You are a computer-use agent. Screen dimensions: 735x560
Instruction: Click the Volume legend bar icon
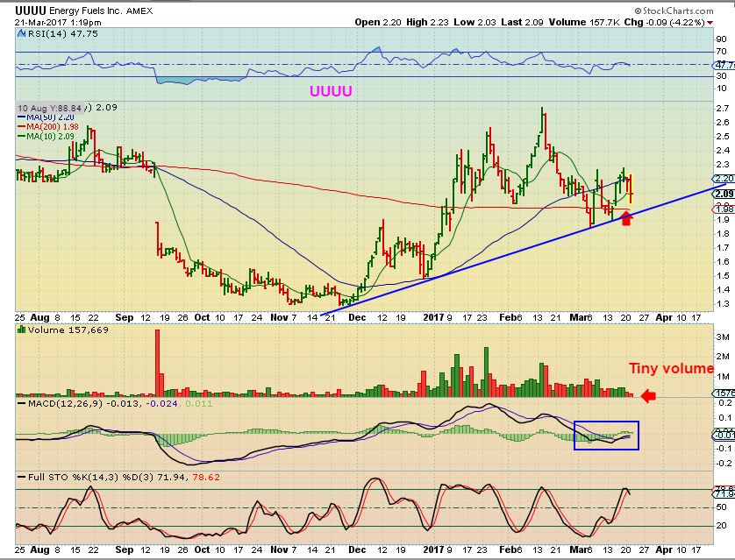pyautogui.click(x=21, y=330)
